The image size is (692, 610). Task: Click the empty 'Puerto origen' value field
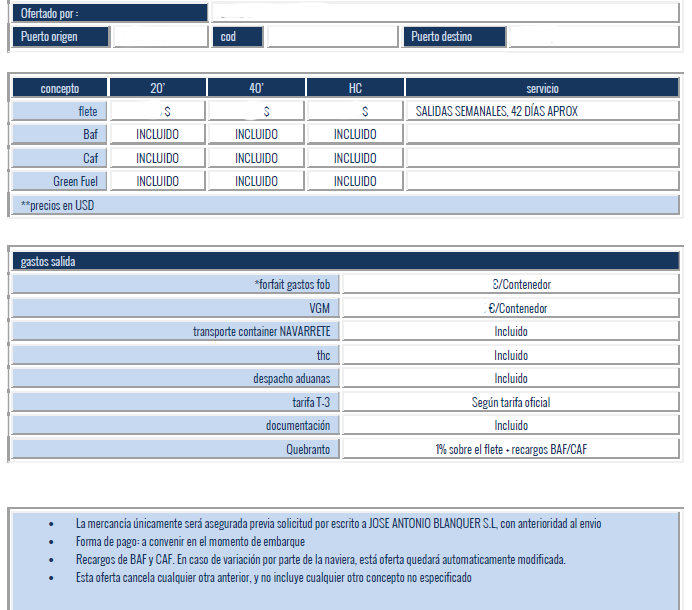click(x=161, y=37)
